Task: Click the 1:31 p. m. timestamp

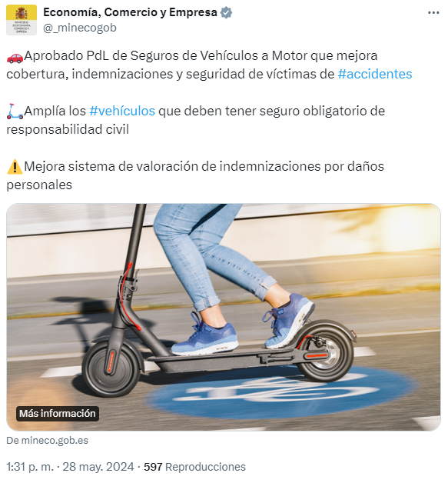Action: (x=30, y=467)
